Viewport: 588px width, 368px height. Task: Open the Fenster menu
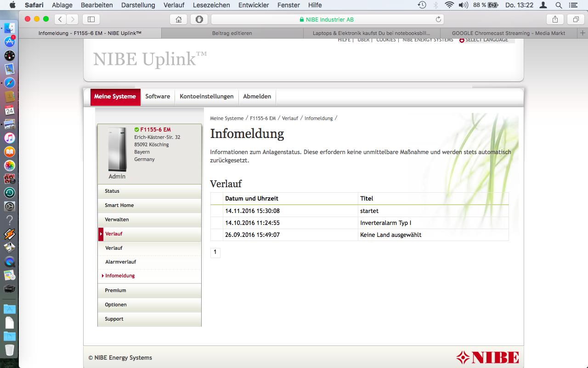tap(288, 5)
